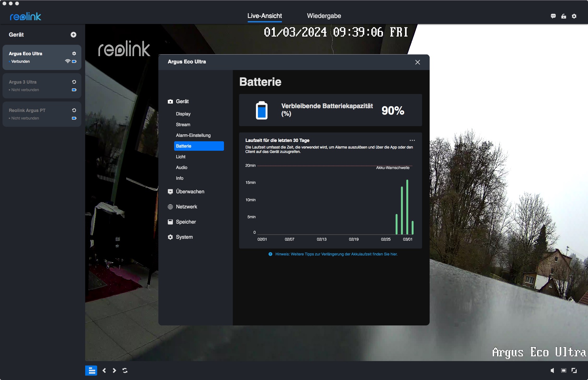
Task: Mute the speaker volume icon
Action: pyautogui.click(x=552, y=371)
